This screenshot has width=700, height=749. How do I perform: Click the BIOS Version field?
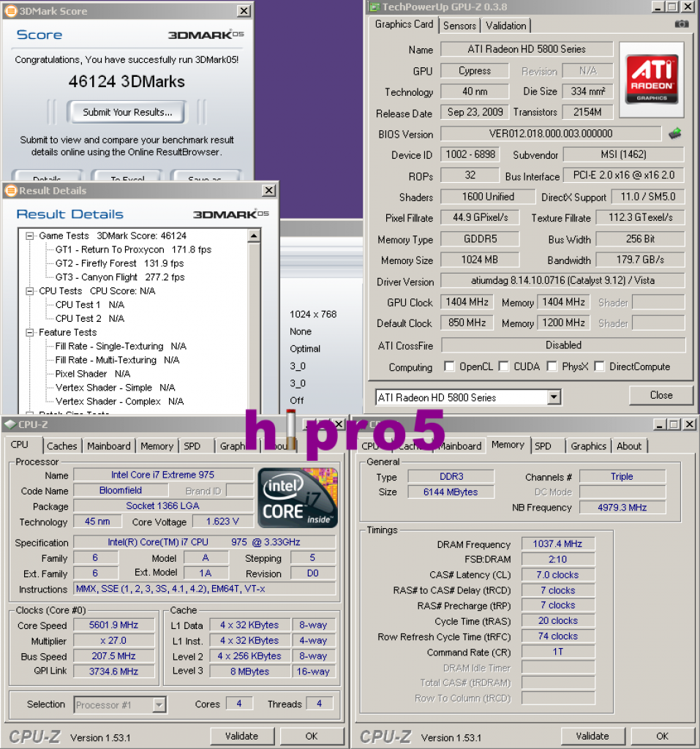tap(551, 134)
